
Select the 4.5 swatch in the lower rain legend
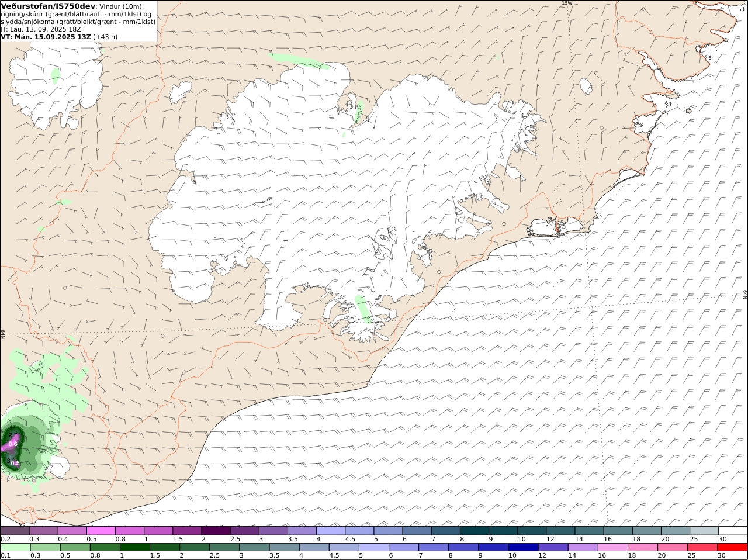coord(344,548)
